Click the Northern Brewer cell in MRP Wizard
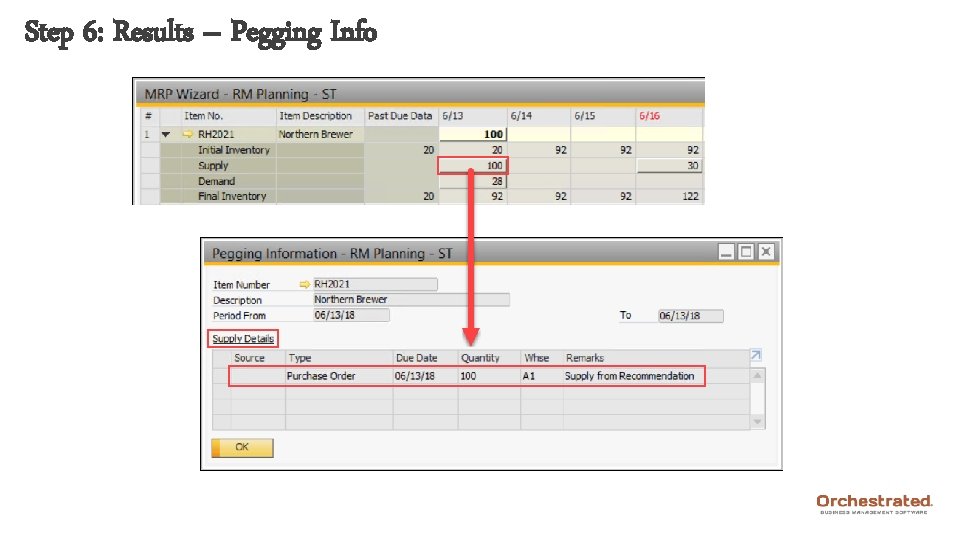The image size is (960, 540). (320, 134)
